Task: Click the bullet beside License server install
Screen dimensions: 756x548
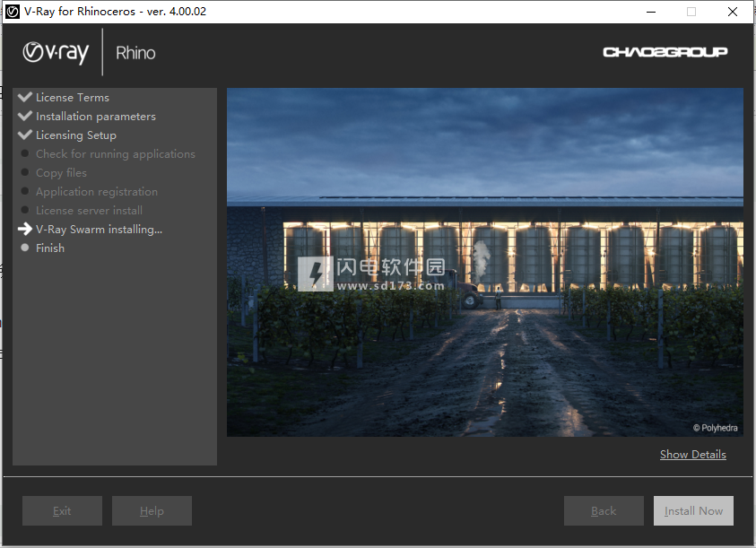Action: click(25, 210)
